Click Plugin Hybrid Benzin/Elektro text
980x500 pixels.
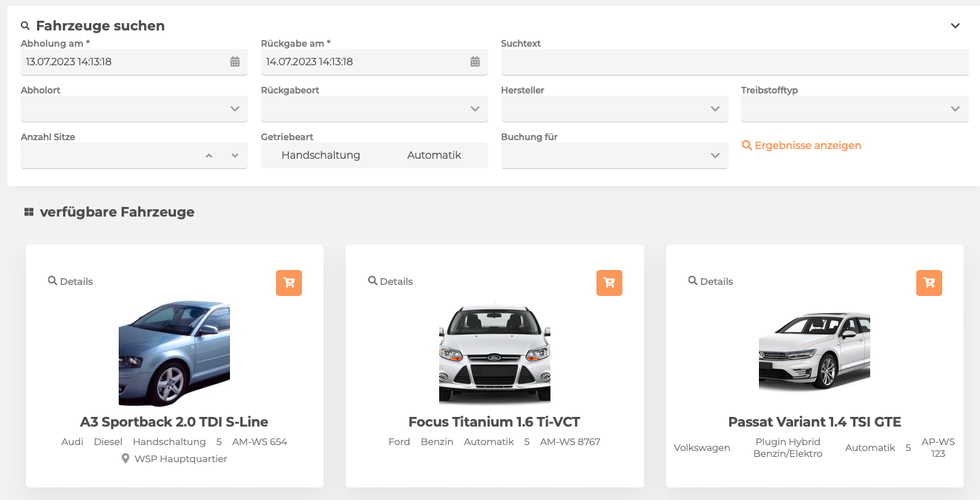click(x=788, y=448)
